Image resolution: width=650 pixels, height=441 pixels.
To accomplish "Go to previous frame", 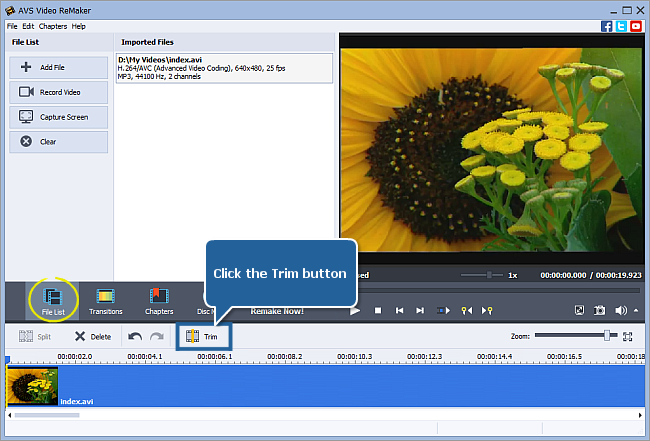I will click(x=399, y=310).
